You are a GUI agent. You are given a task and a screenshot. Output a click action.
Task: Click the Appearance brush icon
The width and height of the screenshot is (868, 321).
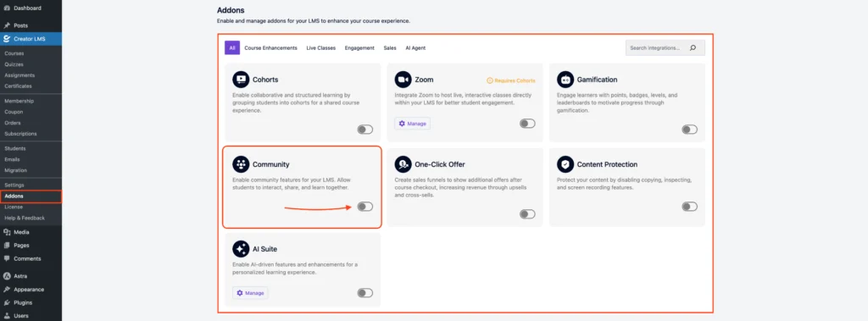tap(7, 290)
